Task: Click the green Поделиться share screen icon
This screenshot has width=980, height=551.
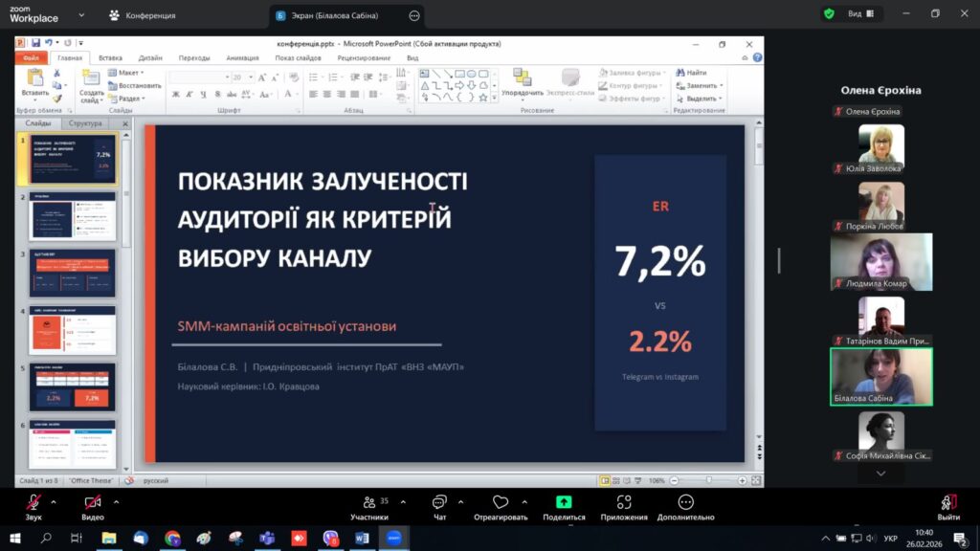Action: [x=564, y=502]
